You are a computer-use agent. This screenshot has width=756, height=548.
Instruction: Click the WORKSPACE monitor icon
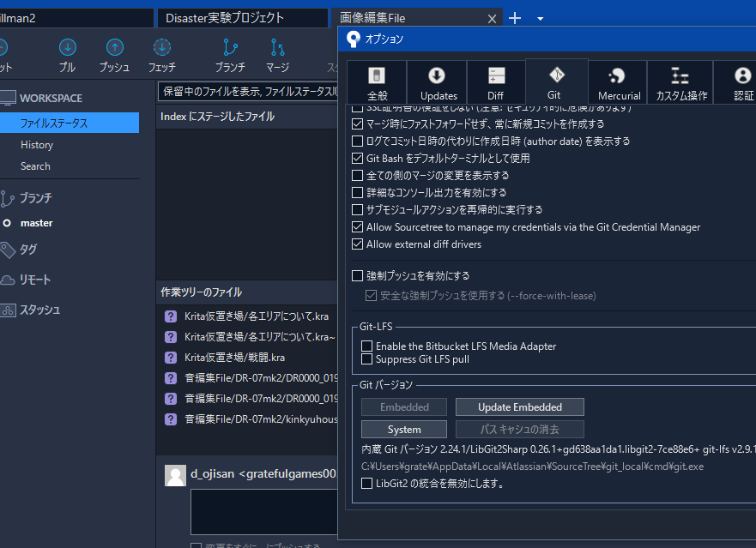pyautogui.click(x=8, y=98)
